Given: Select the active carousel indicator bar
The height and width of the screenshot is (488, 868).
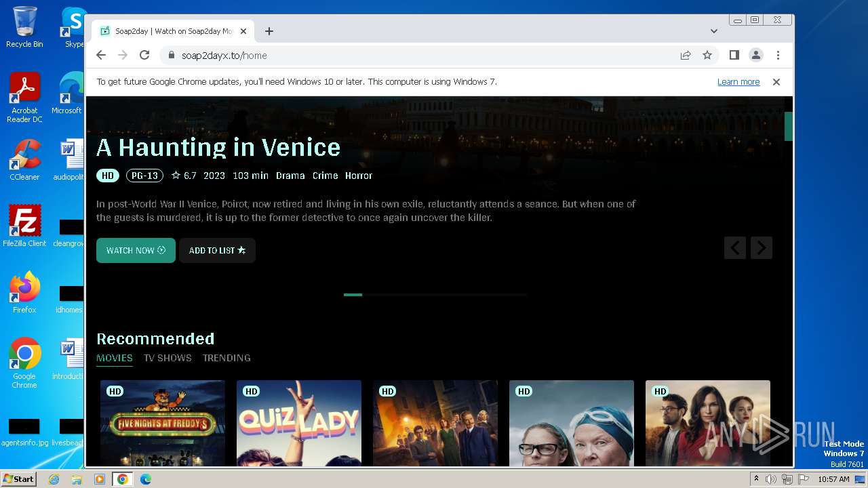Looking at the screenshot, I should pos(353,295).
